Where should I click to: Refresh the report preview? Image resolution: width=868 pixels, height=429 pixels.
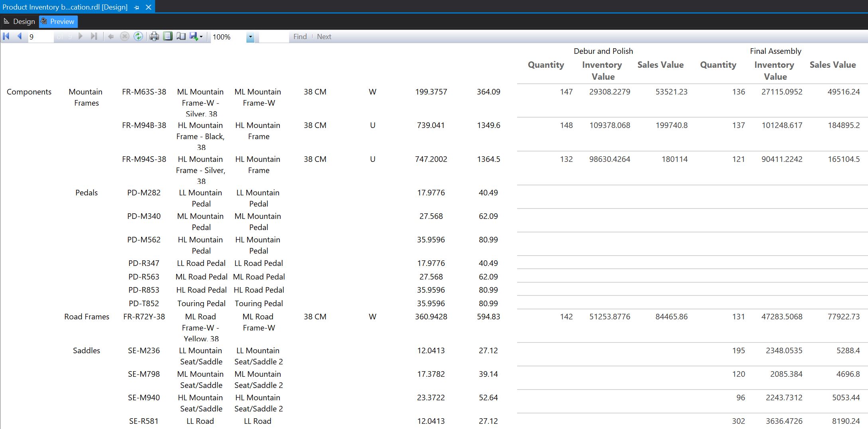pyautogui.click(x=138, y=37)
